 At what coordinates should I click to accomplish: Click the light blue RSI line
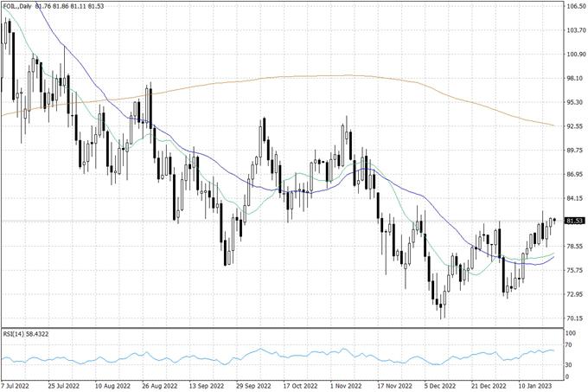coord(259,353)
